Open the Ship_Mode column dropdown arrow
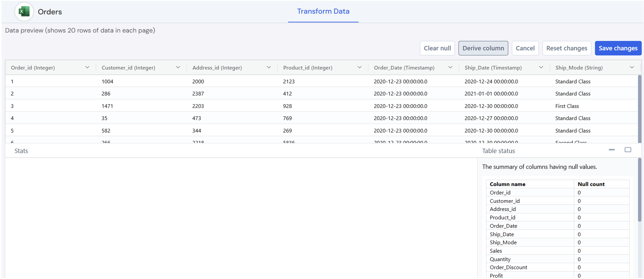Image resolution: width=644 pixels, height=279 pixels. [x=632, y=68]
